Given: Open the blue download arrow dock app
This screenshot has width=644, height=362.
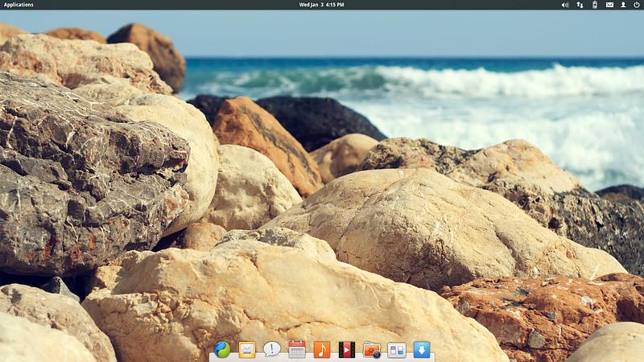Looking at the screenshot, I should [421, 349].
